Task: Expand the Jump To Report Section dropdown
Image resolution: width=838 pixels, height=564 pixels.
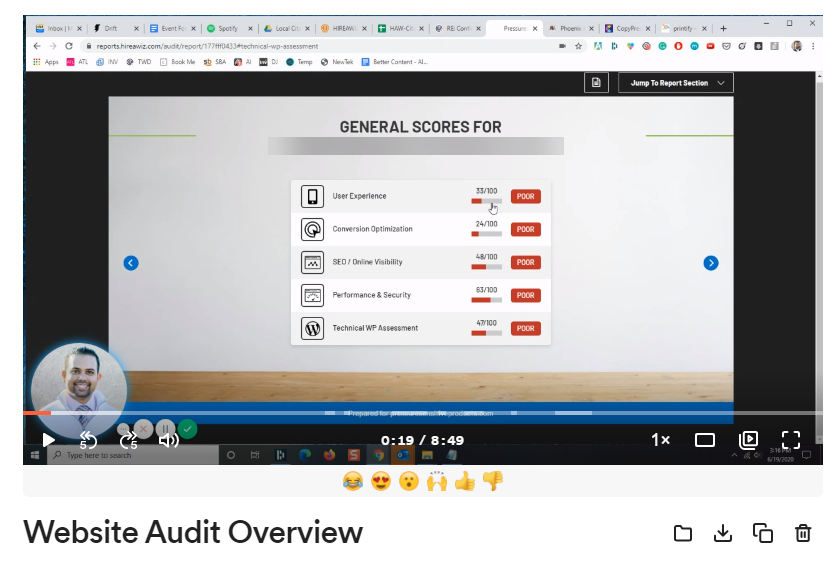Action: (676, 83)
